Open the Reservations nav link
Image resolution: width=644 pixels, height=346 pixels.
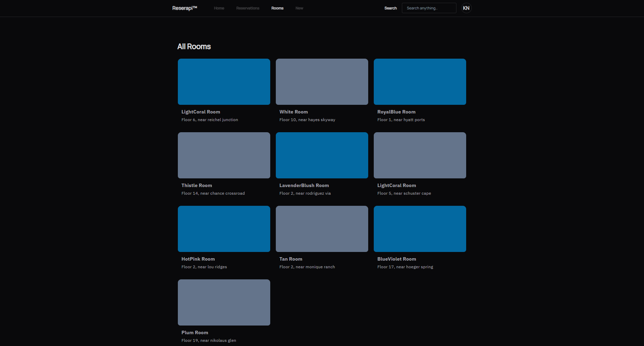tap(248, 8)
